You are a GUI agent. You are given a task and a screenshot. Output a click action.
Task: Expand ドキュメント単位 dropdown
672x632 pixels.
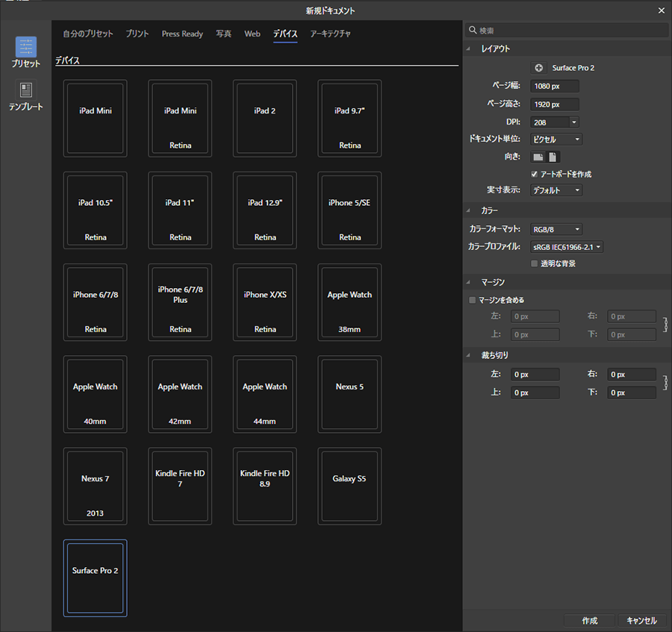tap(556, 140)
